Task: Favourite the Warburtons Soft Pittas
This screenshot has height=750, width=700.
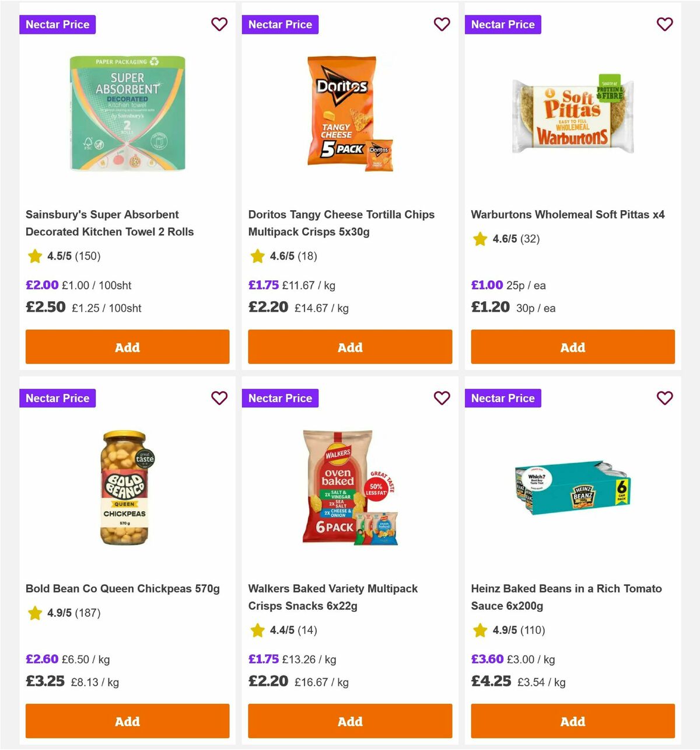Action: click(x=664, y=25)
